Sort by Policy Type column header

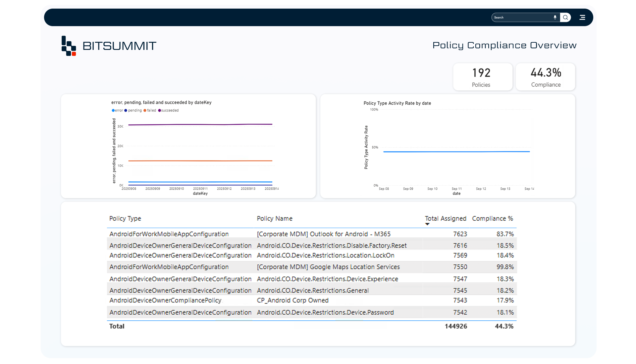point(125,218)
